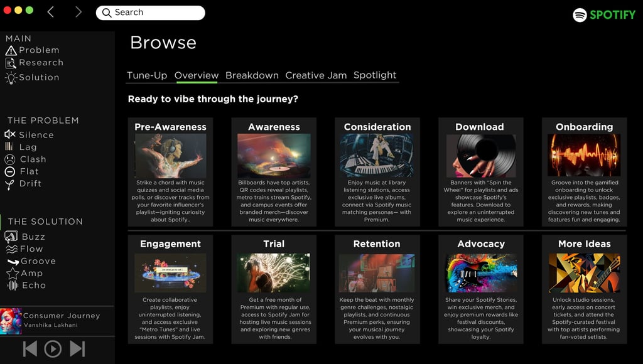Viewport: 643px width, 364px height.
Task: Select Buzz under The Solution
Action: [33, 237]
